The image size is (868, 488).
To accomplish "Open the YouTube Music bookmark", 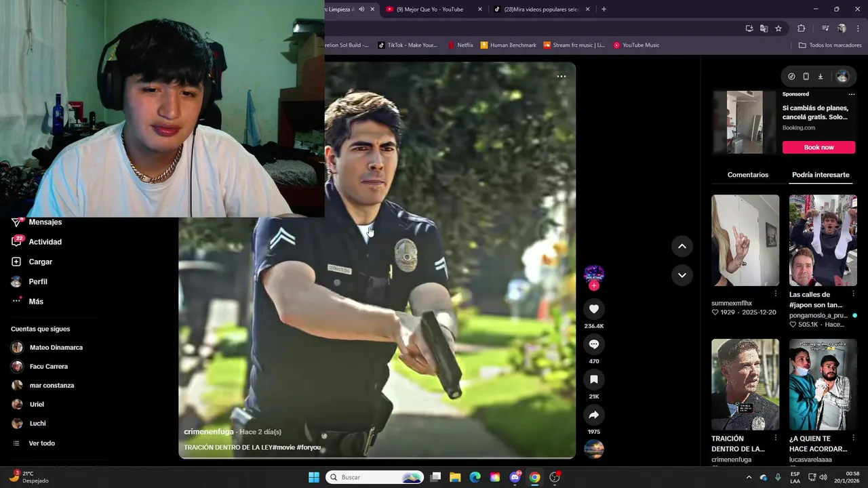I will [x=636, y=45].
